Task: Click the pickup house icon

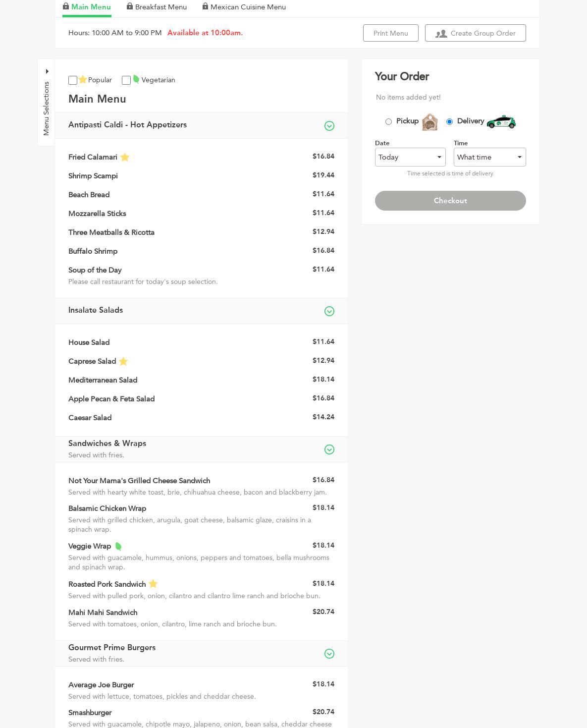Action: (429, 122)
